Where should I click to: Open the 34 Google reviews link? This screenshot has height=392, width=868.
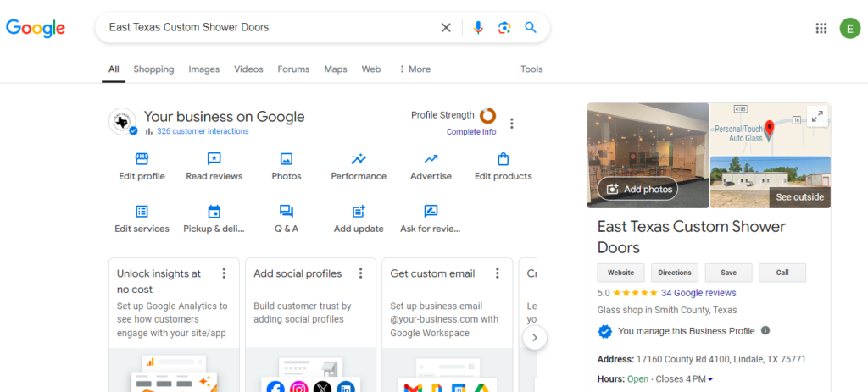(698, 293)
